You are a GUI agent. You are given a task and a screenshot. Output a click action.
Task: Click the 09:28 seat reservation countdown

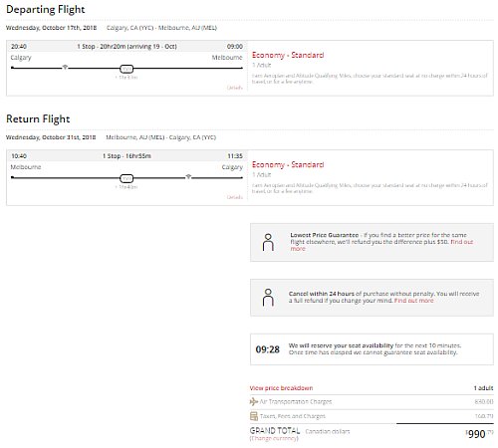[268, 349]
